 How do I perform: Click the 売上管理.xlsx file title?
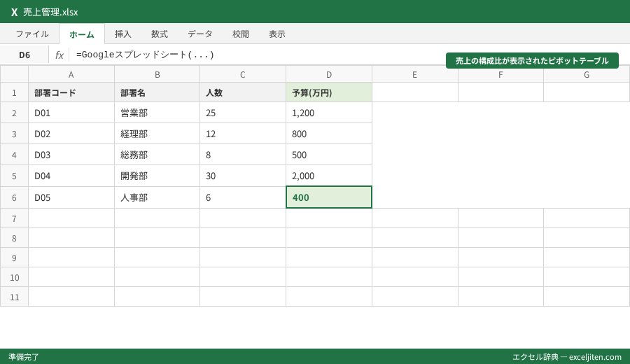pyautogui.click(x=50, y=12)
